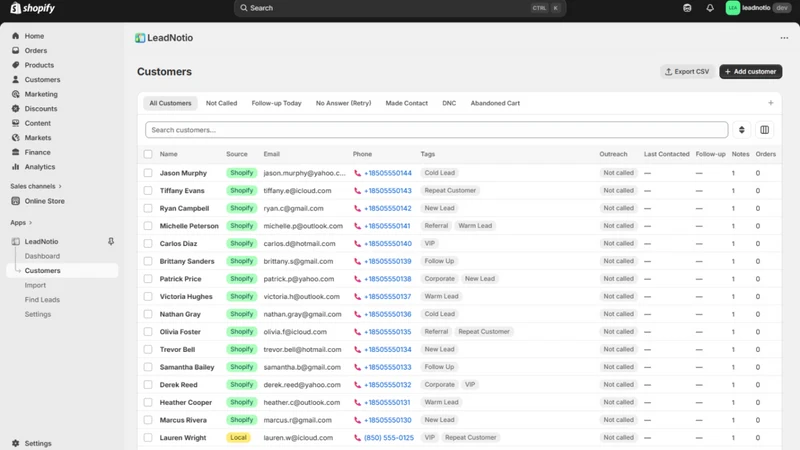
Task: Click Not called status for Samantha Bailey
Action: coord(618,367)
